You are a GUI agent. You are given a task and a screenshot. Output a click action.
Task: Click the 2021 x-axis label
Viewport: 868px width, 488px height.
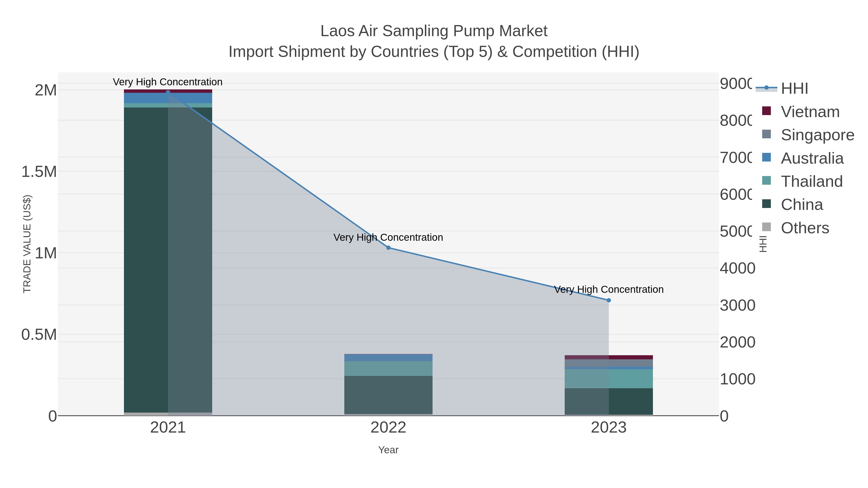tap(168, 428)
